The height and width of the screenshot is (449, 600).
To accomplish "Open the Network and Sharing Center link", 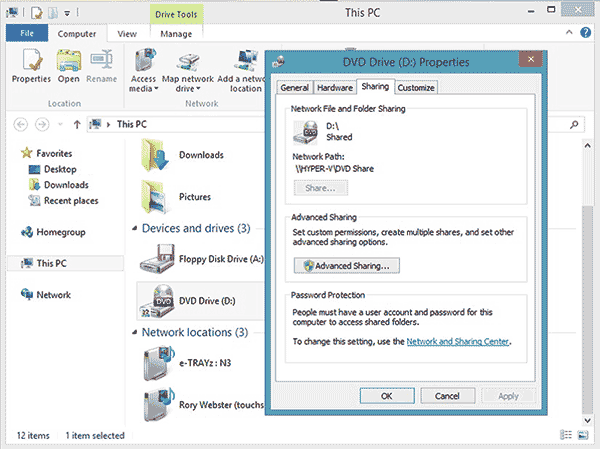I will point(458,342).
